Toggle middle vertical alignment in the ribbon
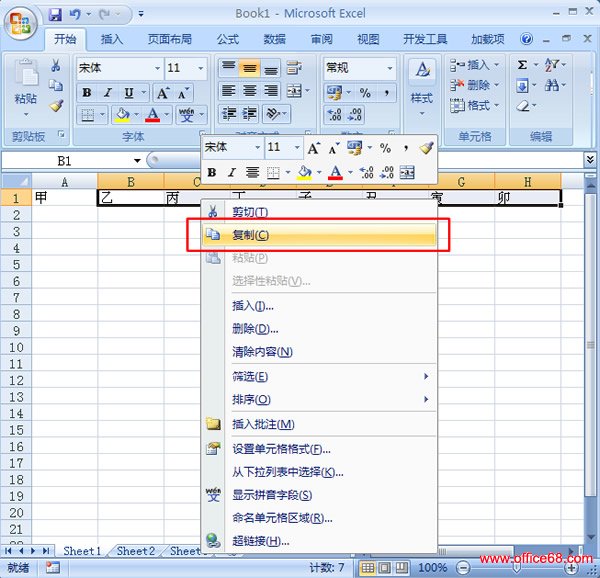 [x=249, y=68]
